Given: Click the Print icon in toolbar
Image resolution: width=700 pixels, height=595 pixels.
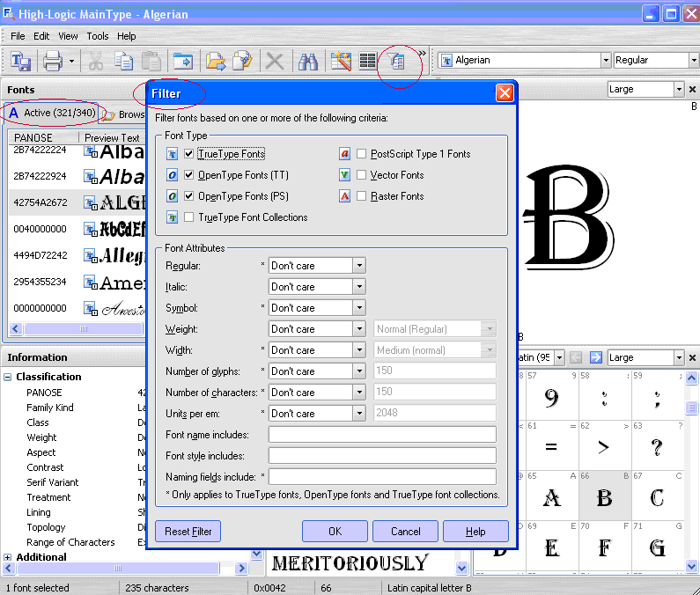Looking at the screenshot, I should [x=53, y=61].
